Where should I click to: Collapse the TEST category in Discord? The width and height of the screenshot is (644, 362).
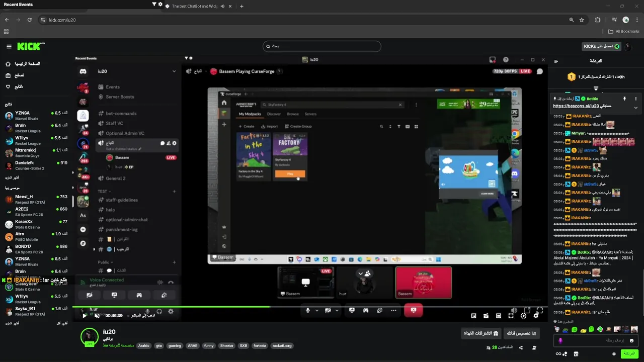pos(103,191)
